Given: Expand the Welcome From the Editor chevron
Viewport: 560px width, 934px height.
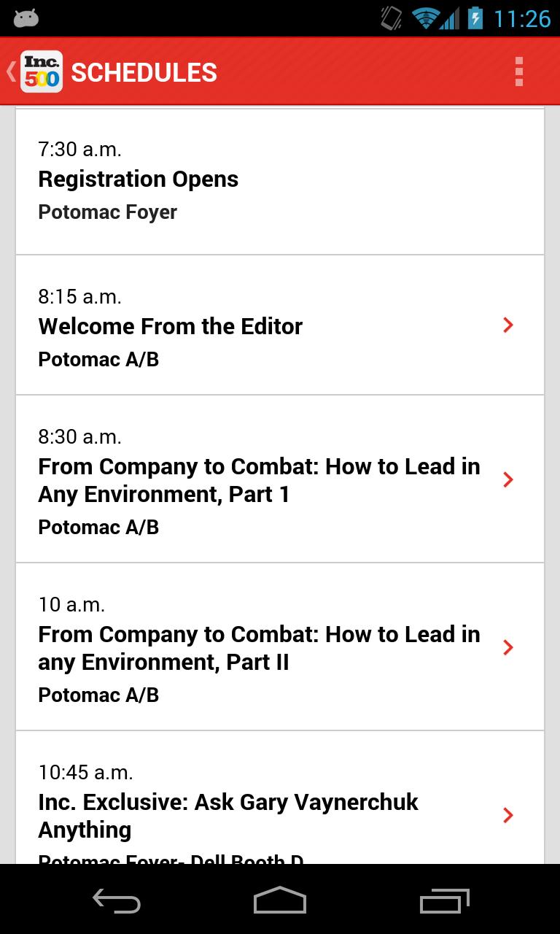Looking at the screenshot, I should 508,325.
